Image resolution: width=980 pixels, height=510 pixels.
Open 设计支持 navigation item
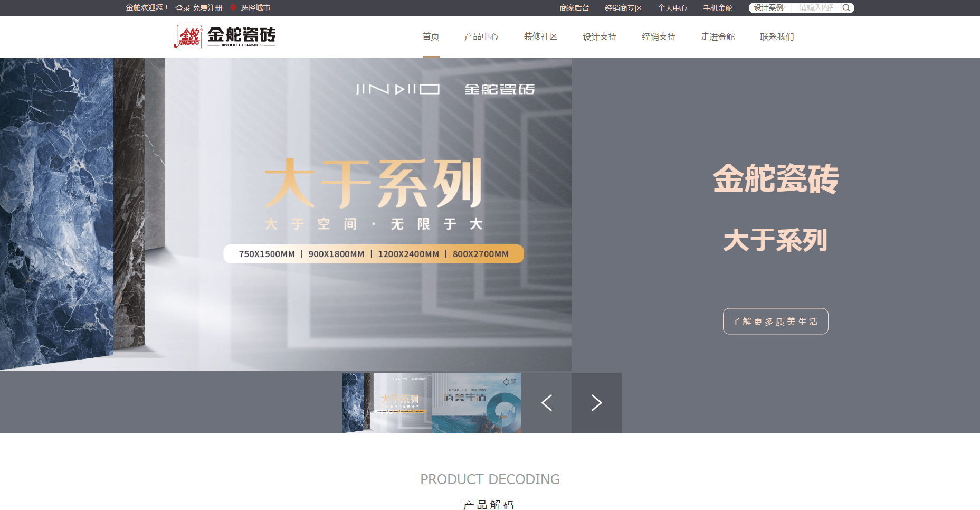pyautogui.click(x=600, y=36)
